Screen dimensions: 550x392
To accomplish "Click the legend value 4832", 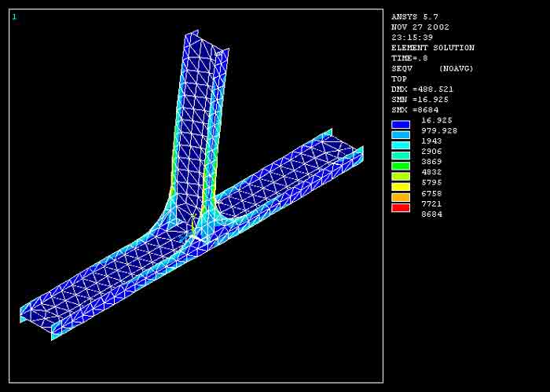I will (432, 172).
